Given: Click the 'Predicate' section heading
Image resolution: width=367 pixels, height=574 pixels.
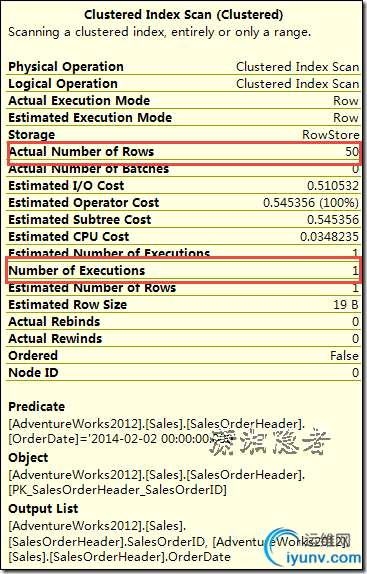Looking at the screenshot, I should pyautogui.click(x=37, y=406).
